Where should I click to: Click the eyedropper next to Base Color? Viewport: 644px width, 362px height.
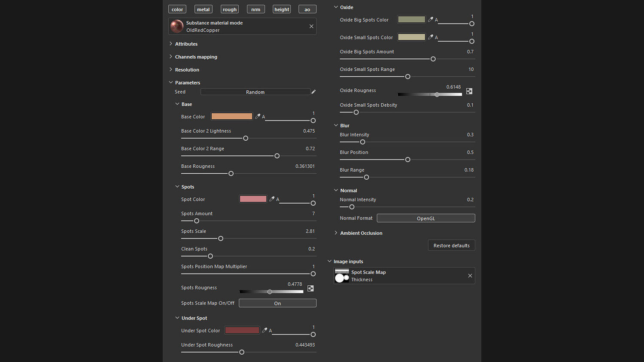click(x=258, y=116)
